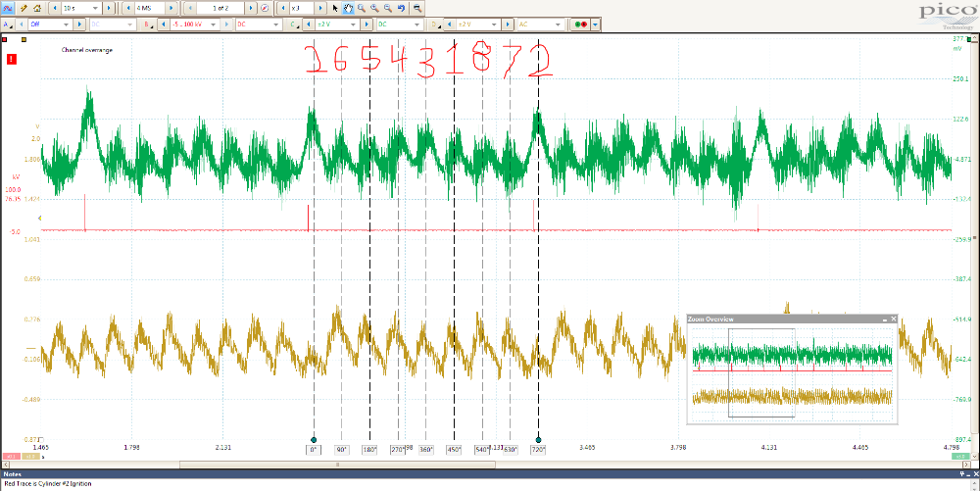The height and width of the screenshot is (491, 980).
Task: Toggle the green-red start/stop capture button
Action: pyautogui.click(x=580, y=24)
